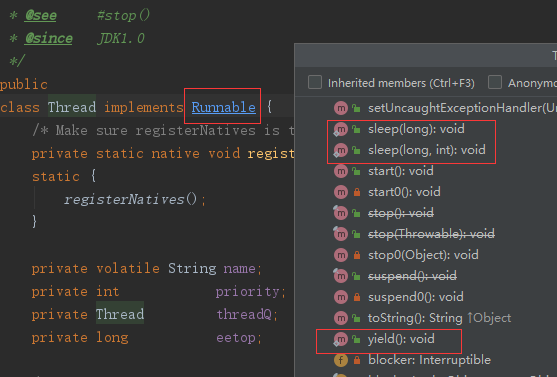Click the method icon beside deprecated stop(): void
The height and width of the screenshot is (377, 557).
(x=341, y=213)
